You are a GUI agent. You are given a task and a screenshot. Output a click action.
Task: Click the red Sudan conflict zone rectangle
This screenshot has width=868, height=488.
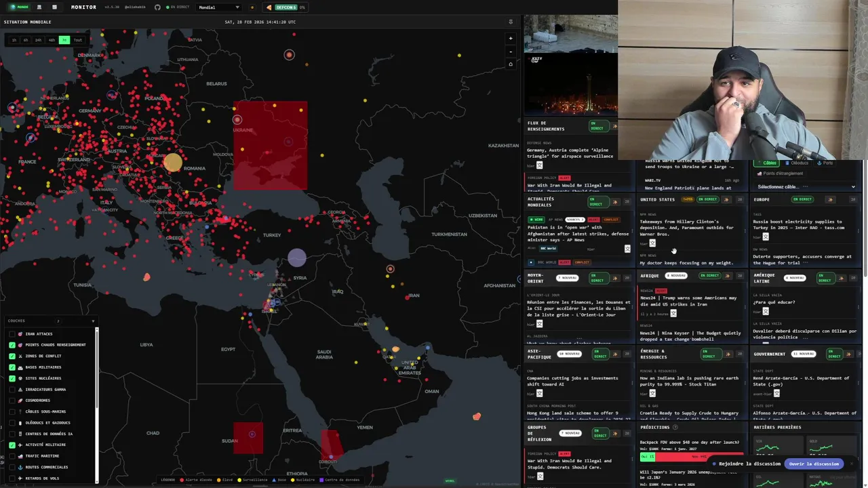(248, 437)
